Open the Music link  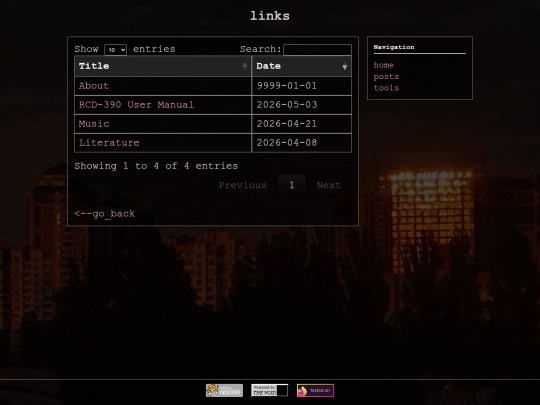click(x=94, y=124)
